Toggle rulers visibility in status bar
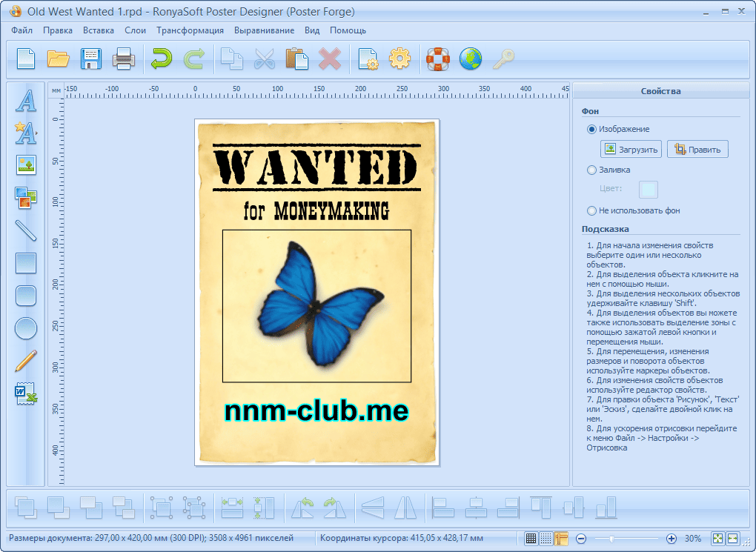The image size is (756, 552). coord(561,539)
